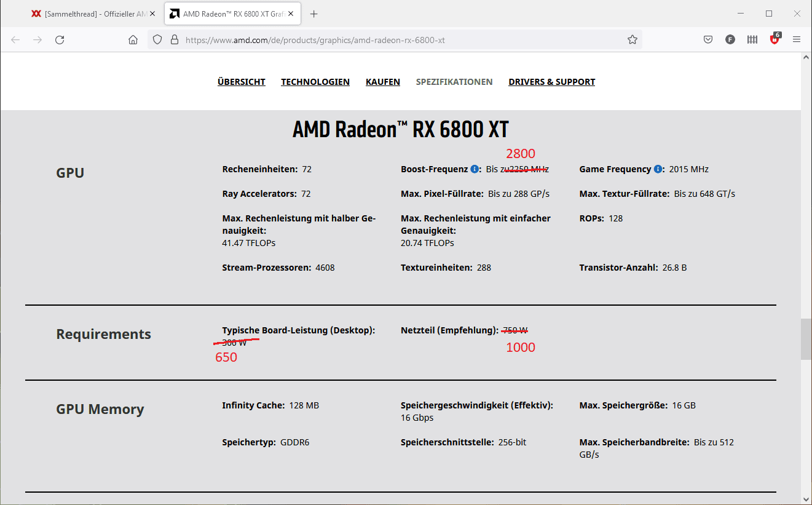
Task: Open DRIVERS & SUPPORT link
Action: click(x=552, y=82)
